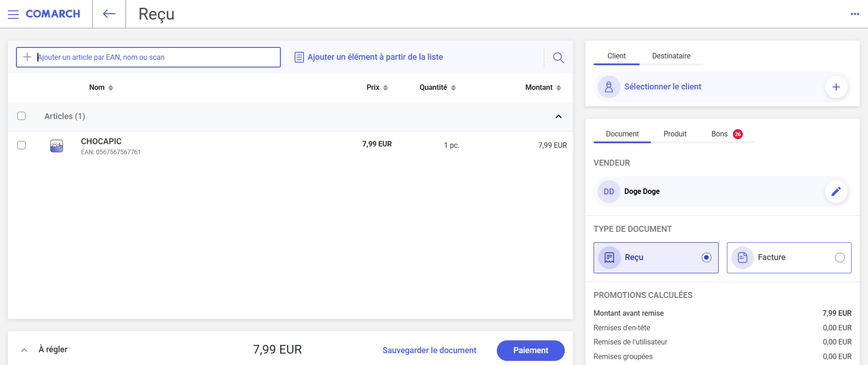Click the CHOCAPIC product thumbnail

click(57, 146)
